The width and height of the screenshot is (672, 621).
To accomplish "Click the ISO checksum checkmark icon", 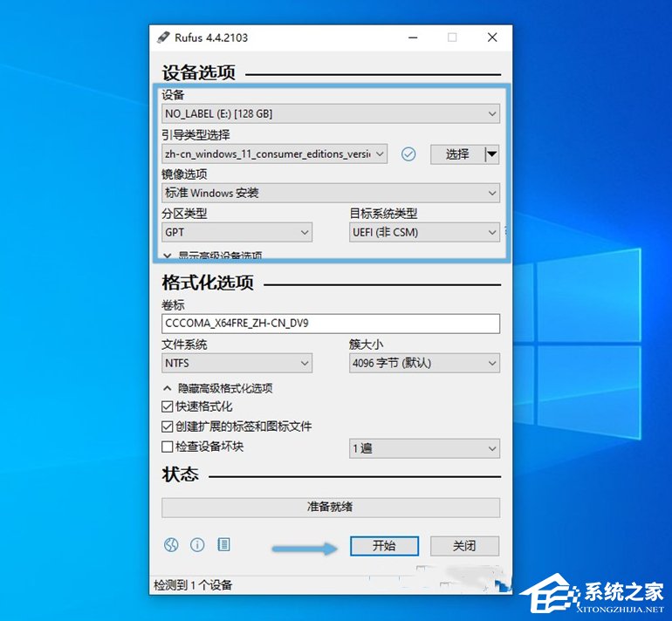I will tap(408, 154).
